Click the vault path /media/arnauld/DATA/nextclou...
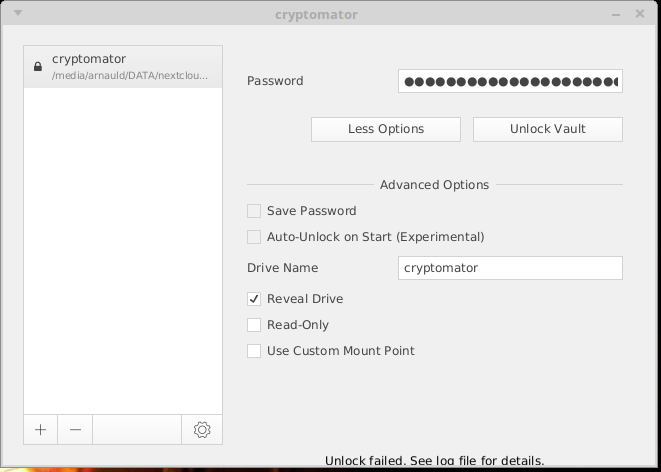The width and height of the screenshot is (661, 472). [130, 76]
